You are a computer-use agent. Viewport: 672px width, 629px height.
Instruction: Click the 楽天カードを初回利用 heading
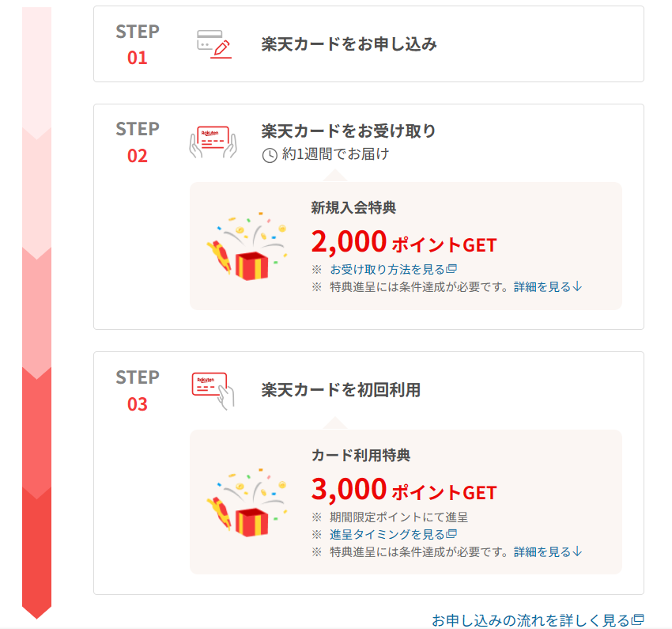[341, 390]
